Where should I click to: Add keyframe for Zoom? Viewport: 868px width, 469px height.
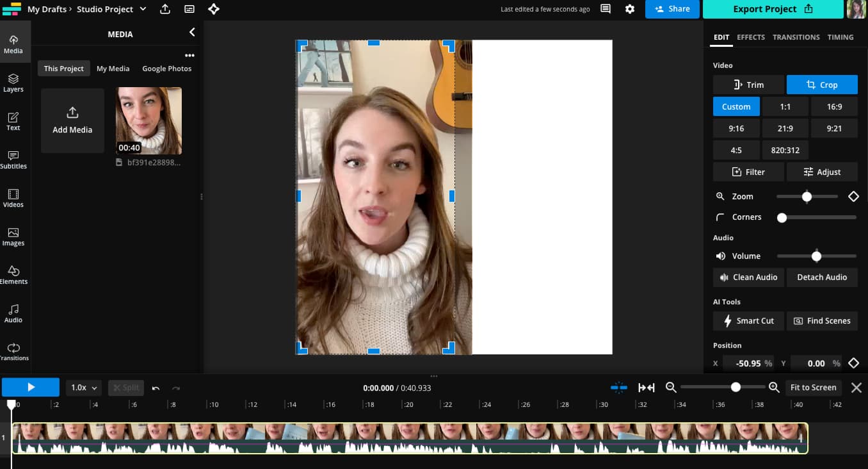tap(853, 197)
